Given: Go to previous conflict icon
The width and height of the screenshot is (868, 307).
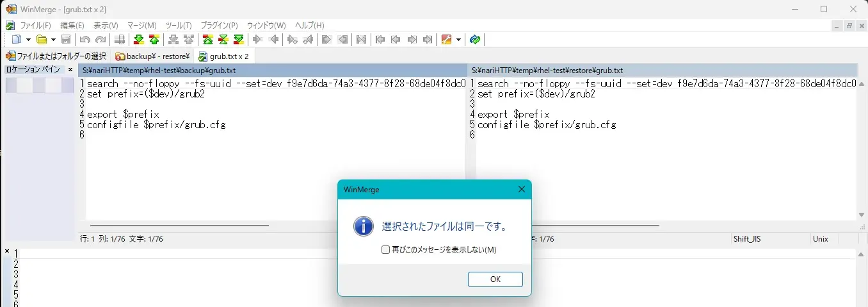Looking at the screenshot, I should [188, 40].
